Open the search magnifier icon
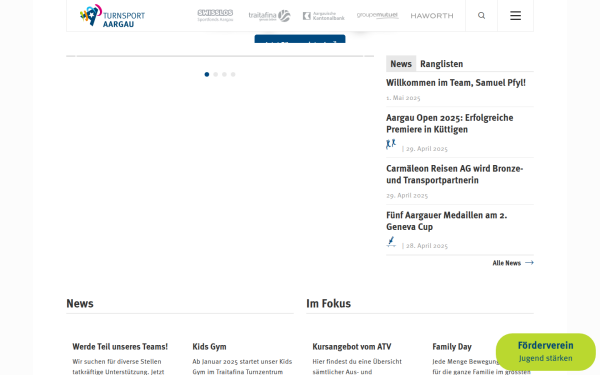 [x=481, y=16]
